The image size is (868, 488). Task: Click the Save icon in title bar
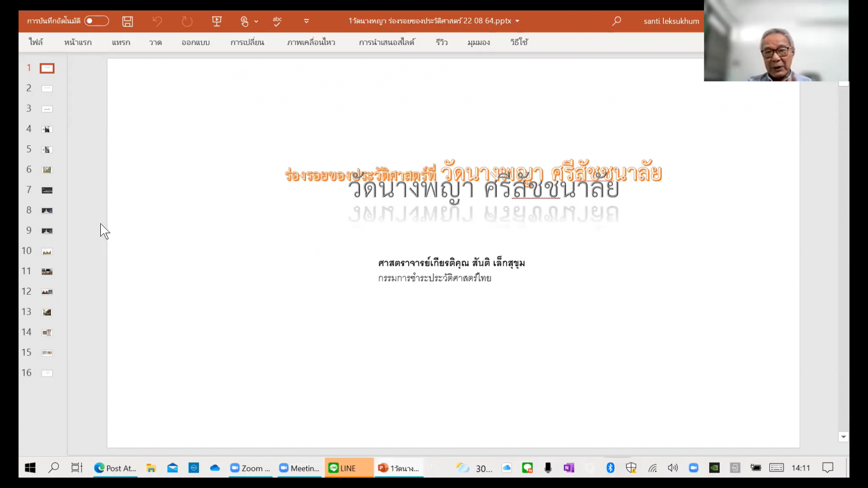[128, 21]
